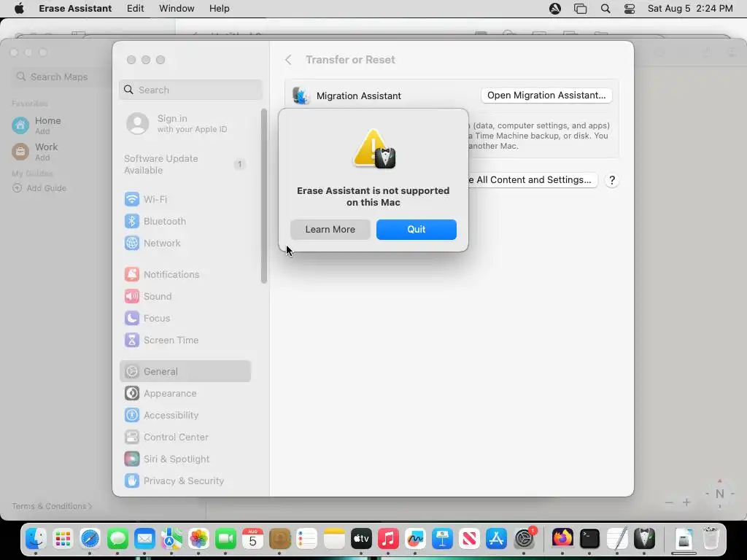Open the Window menu
747x560 pixels.
(177, 9)
